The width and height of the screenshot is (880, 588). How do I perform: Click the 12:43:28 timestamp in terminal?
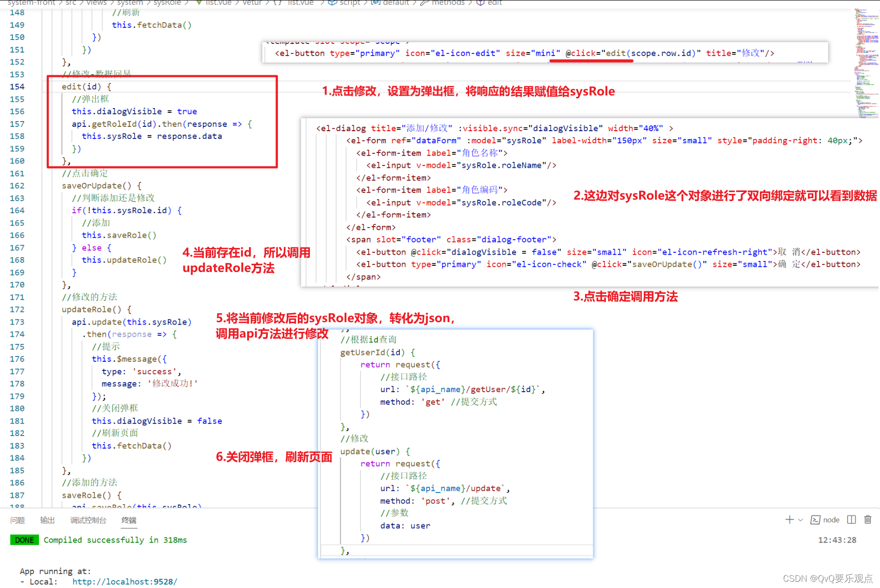[x=837, y=540]
